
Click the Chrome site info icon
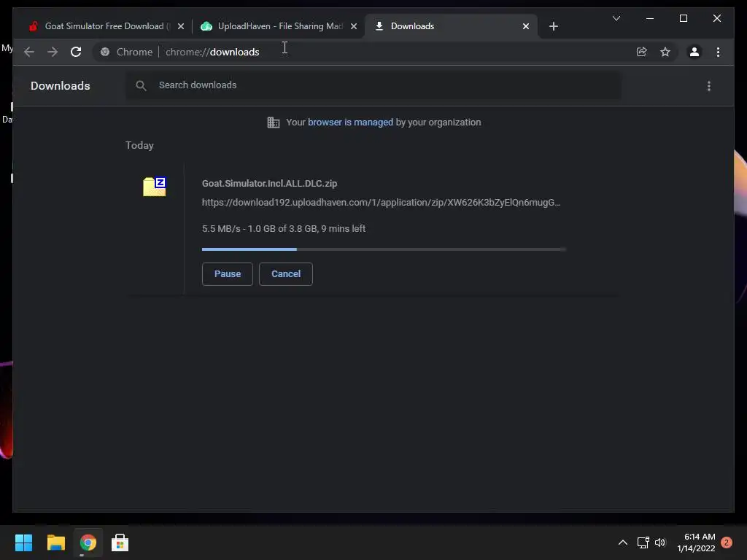[105, 52]
